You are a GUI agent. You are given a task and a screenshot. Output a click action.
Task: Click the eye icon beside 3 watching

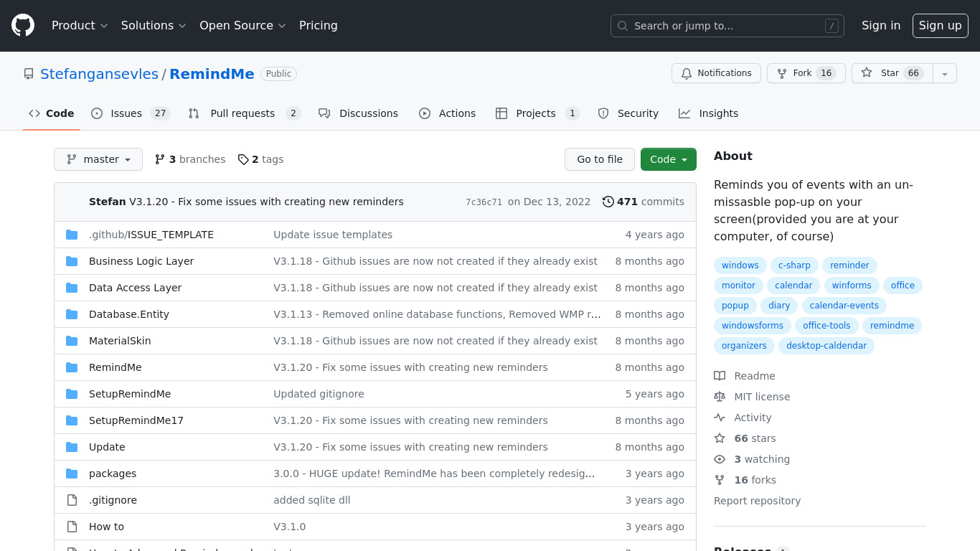[x=720, y=459]
